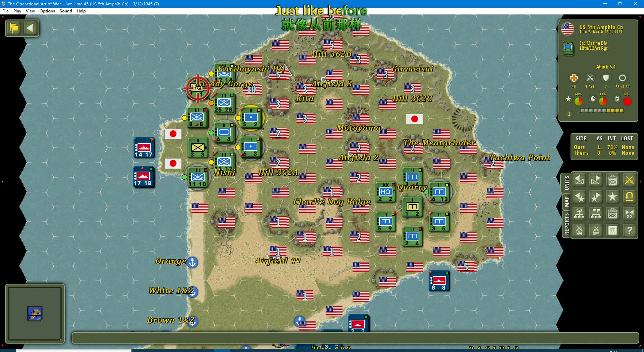Click the light unit card panel icon
The image size is (644, 352).
tap(612, 230)
